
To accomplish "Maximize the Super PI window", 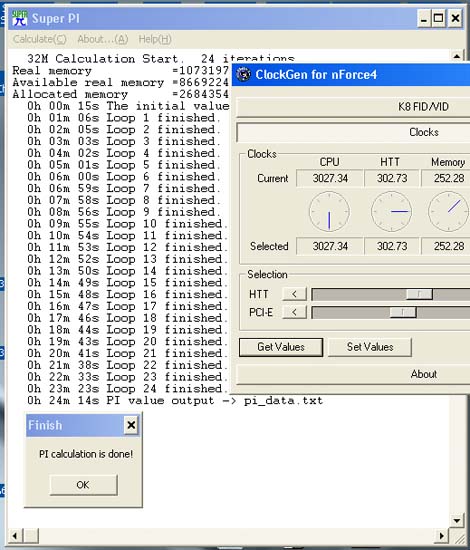I will point(438,18).
